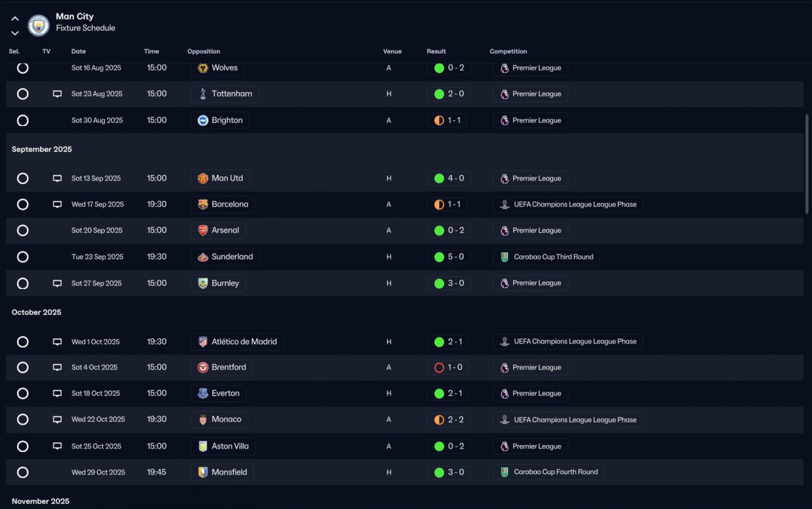The height and width of the screenshot is (509, 812).
Task: Select the Mansfield fixture radio button
Action: [23, 472]
